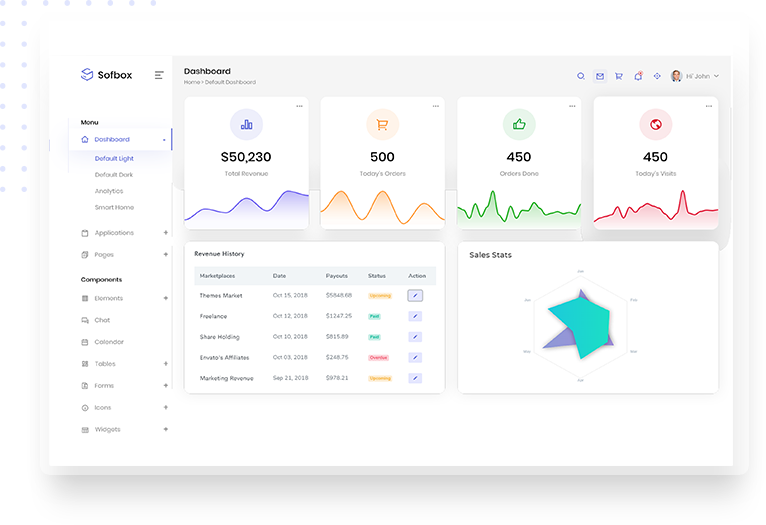Click the edit pencil for Marketing Revenue

415,378
